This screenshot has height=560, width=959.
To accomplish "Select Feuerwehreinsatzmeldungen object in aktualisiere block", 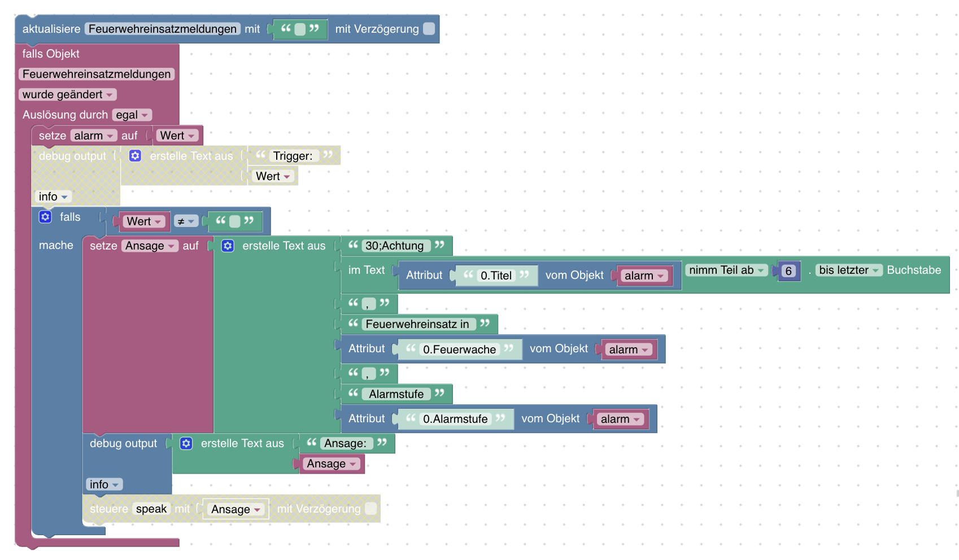I will coord(163,29).
